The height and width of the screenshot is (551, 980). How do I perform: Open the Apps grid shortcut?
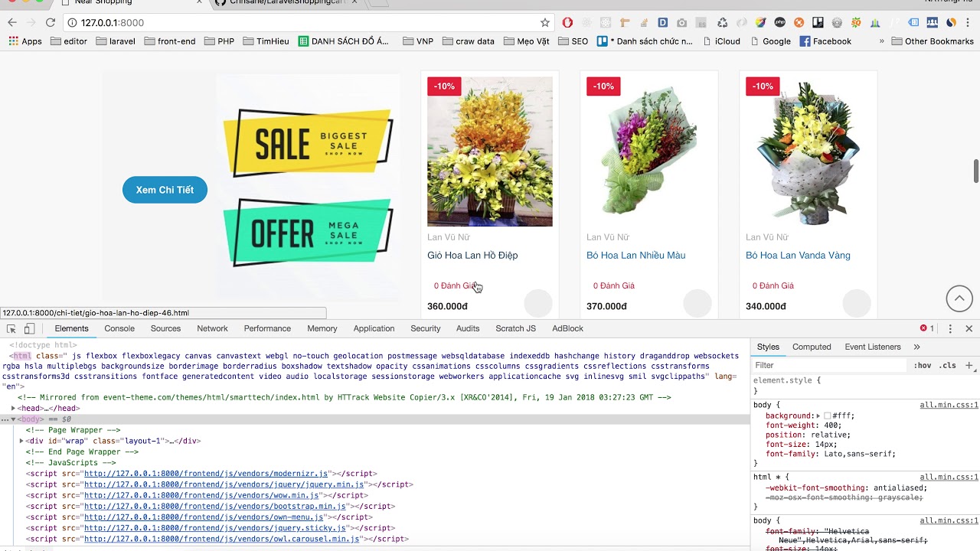pyautogui.click(x=25, y=41)
